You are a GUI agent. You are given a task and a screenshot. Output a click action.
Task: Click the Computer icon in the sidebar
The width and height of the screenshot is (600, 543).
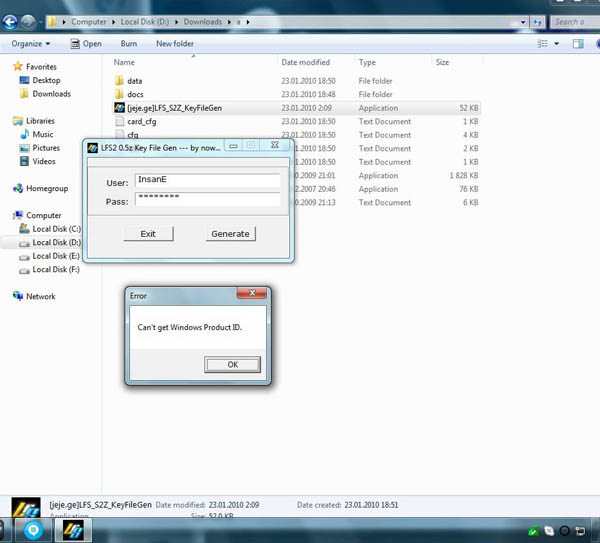pos(18,215)
